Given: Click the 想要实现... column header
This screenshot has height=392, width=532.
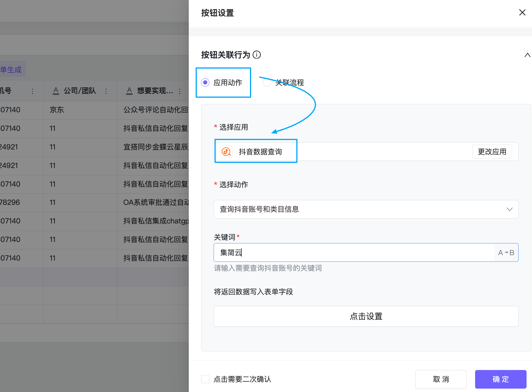Looking at the screenshot, I should coord(153,91).
